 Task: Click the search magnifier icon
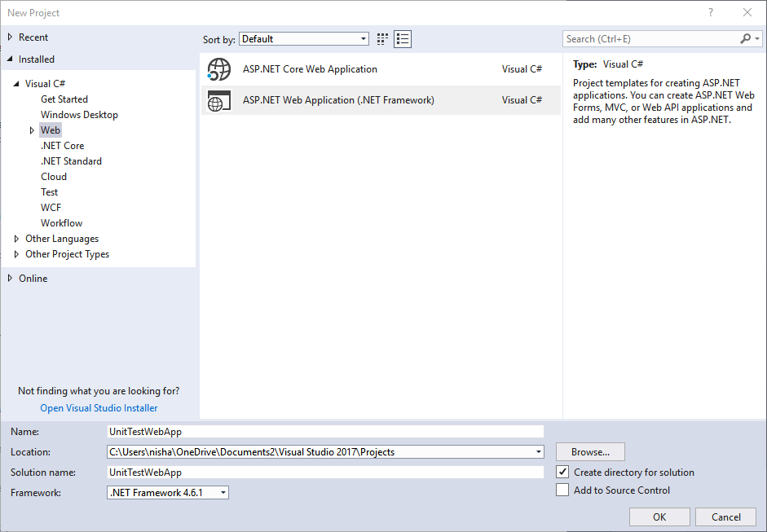[x=745, y=38]
